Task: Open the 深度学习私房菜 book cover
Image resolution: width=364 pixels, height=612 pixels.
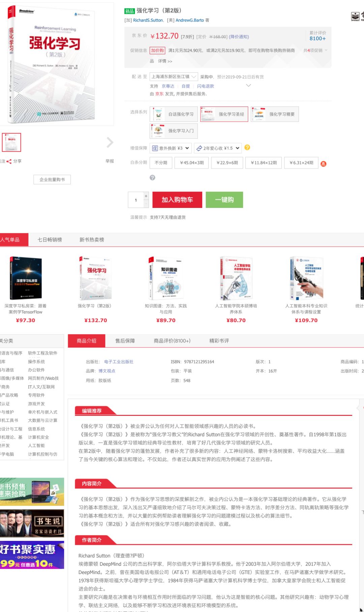Action: click(26, 278)
